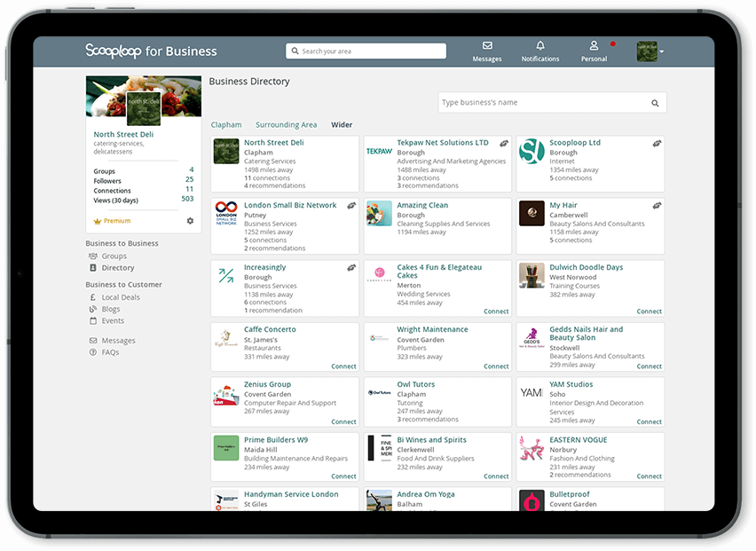Screen dimensions: 756x551
Task: Click the Blogs sidebar icon
Action: (93, 309)
